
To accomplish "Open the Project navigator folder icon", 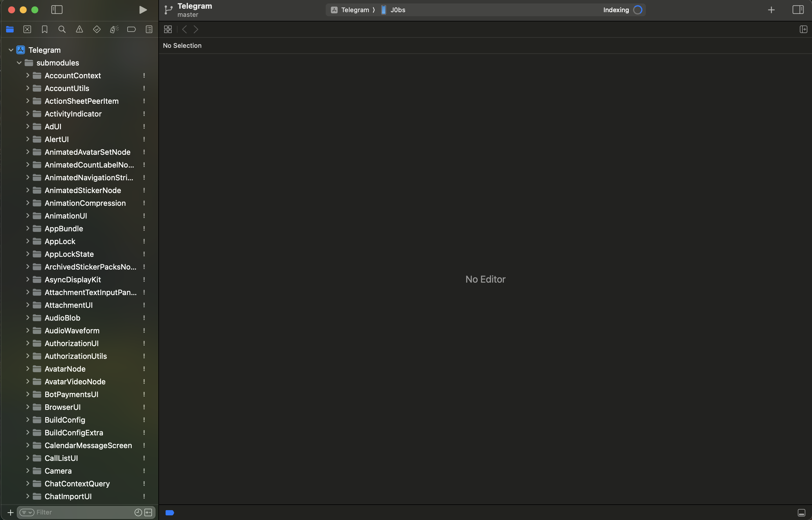I will [x=10, y=29].
